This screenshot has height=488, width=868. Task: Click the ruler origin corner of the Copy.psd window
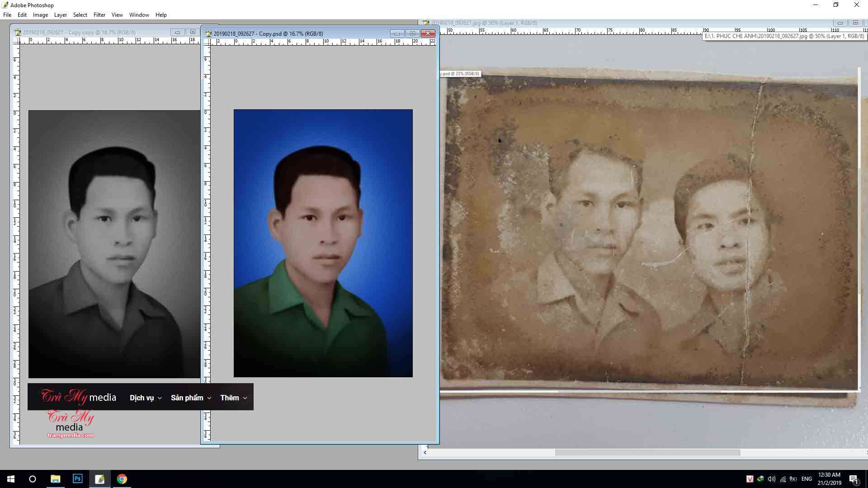tap(207, 42)
